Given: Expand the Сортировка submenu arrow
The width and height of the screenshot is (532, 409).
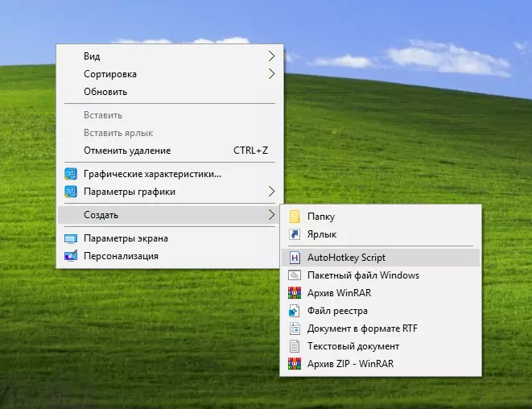Looking at the screenshot, I should tap(271, 73).
